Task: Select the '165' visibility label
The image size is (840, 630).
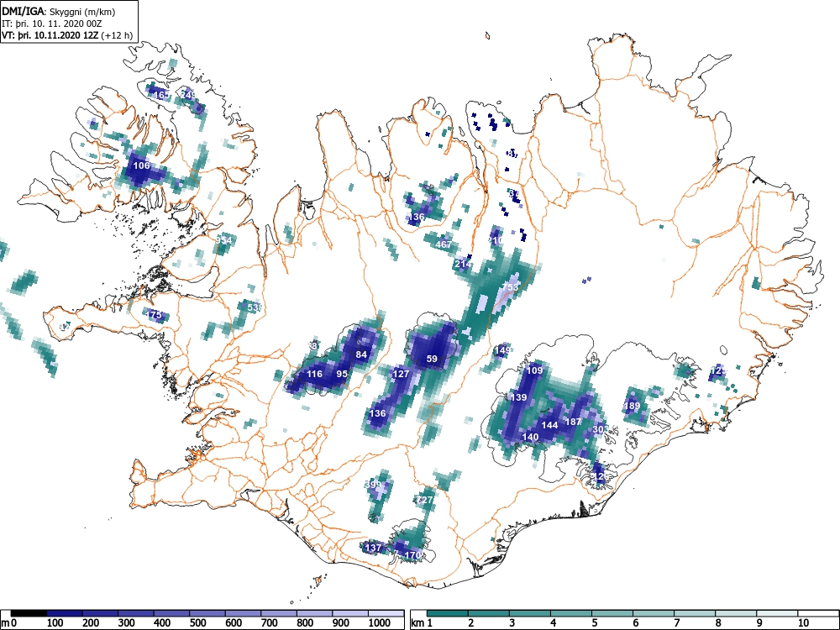Action: pos(160,95)
